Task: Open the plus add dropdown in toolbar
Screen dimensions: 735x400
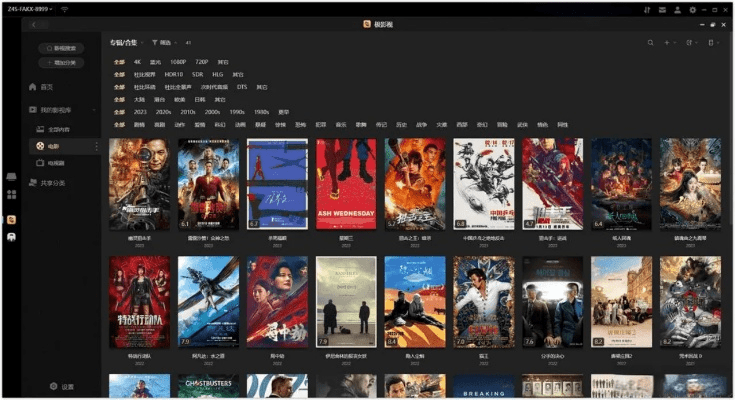Action: coord(670,43)
